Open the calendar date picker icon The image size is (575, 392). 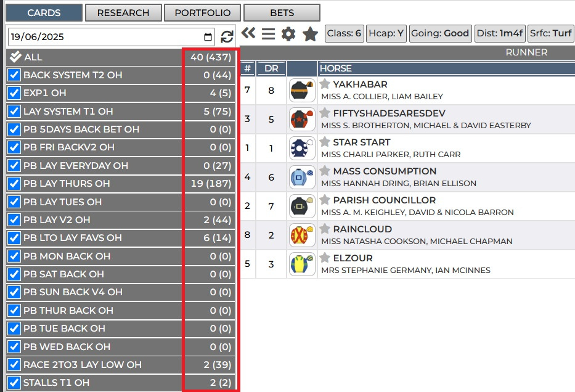tap(208, 36)
